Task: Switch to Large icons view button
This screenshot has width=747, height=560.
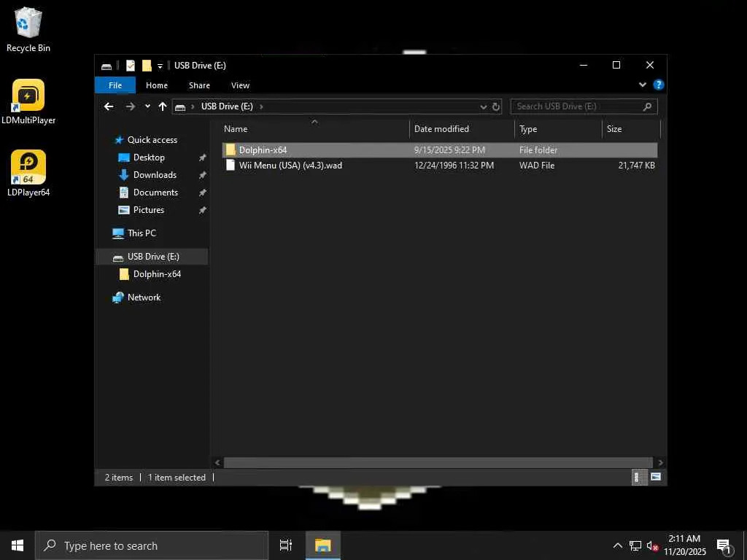Action: point(656,477)
